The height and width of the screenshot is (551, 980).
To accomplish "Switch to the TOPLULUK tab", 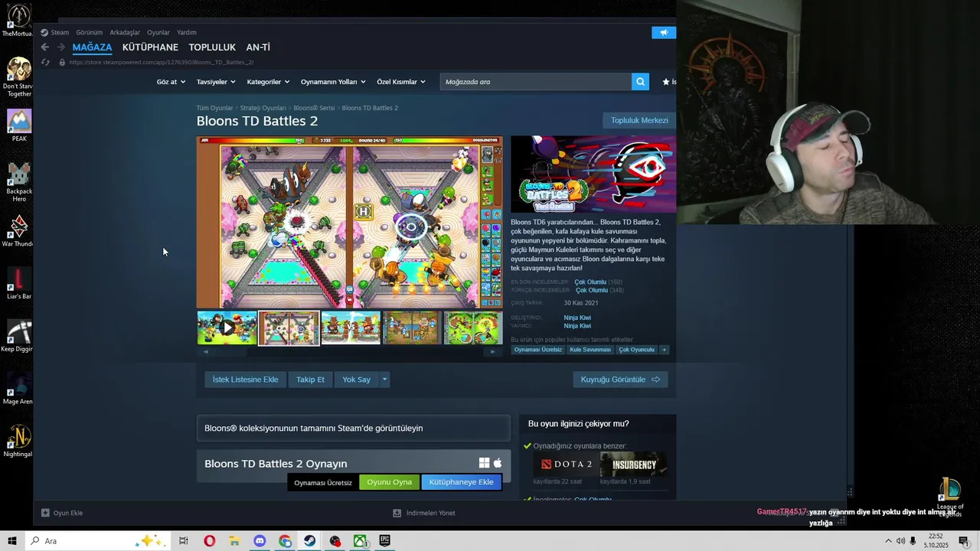I will pos(212,47).
